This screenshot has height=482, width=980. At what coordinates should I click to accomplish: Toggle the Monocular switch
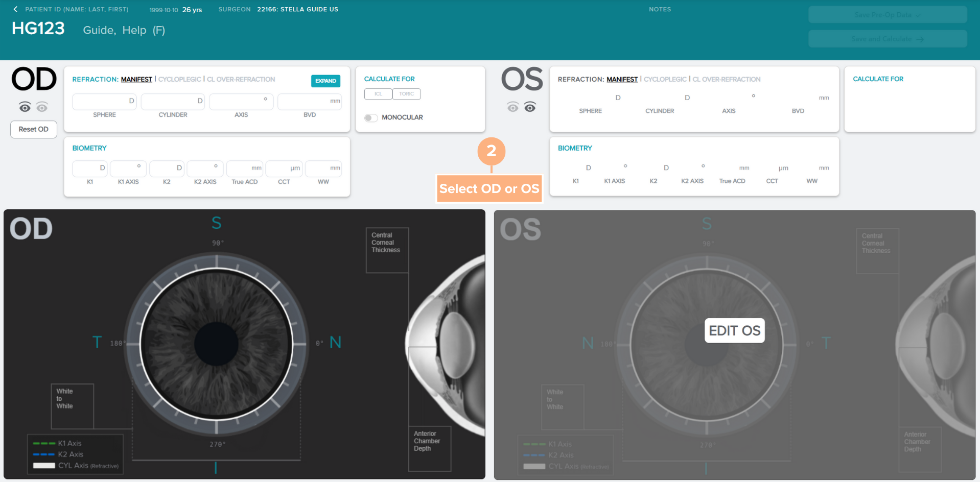371,118
